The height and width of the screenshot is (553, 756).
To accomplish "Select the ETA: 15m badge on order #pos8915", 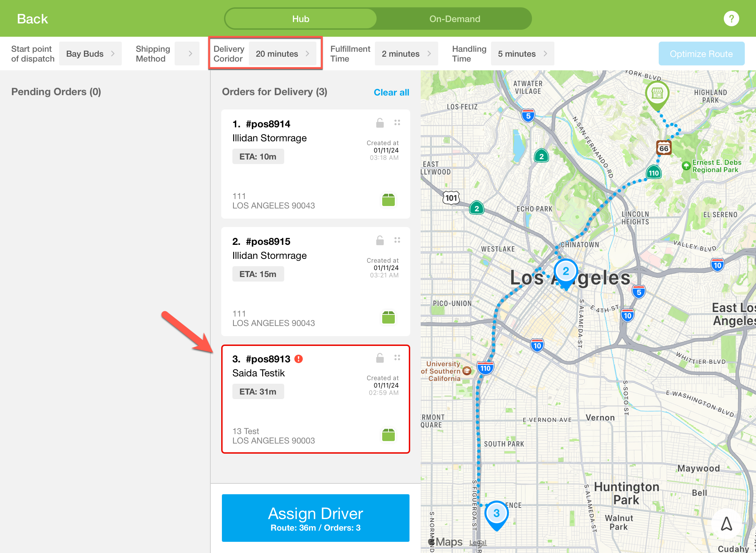I will [x=258, y=274].
